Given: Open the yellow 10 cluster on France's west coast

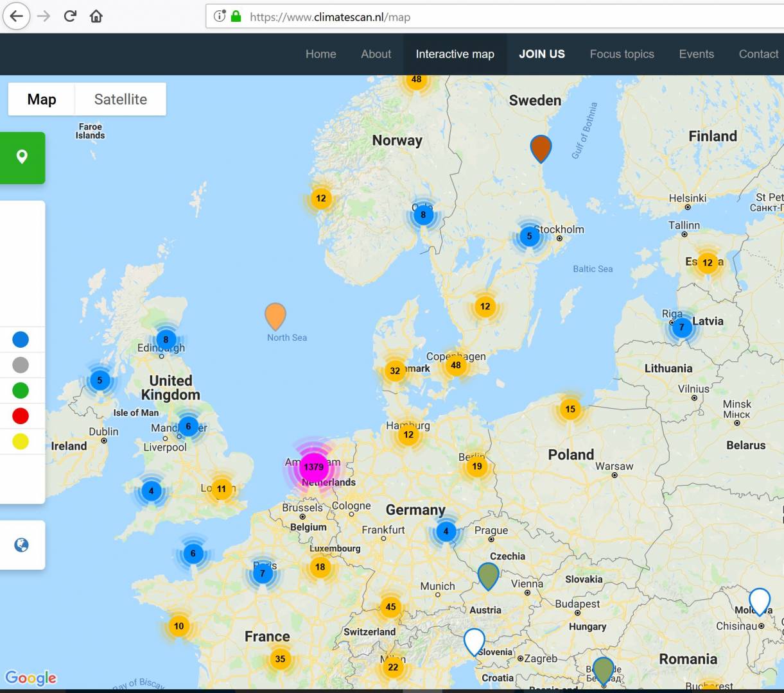Looking at the screenshot, I should [x=179, y=626].
